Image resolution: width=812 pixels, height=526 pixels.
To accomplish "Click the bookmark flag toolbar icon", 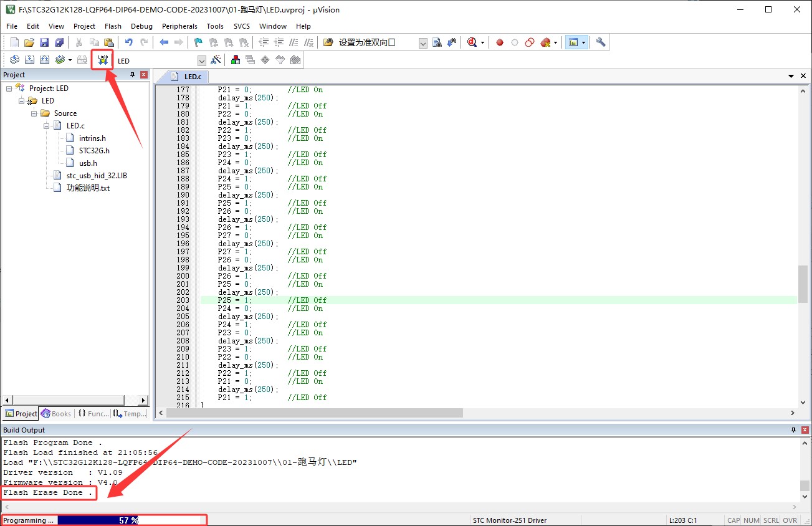I will pyautogui.click(x=198, y=42).
